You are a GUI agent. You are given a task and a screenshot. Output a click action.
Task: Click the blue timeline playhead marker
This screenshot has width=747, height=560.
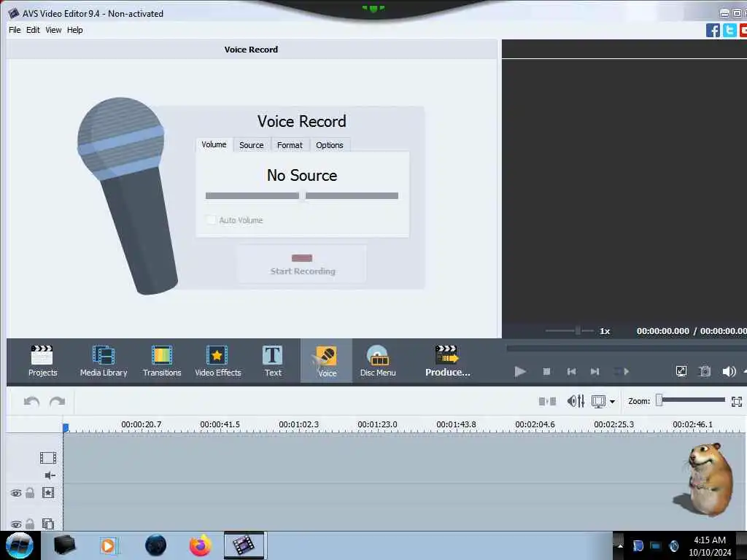[66, 427]
